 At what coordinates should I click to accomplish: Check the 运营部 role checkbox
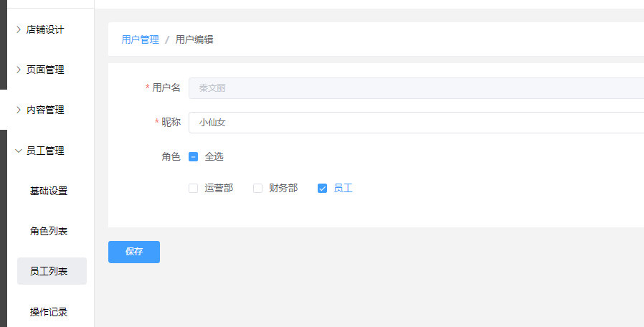pos(193,189)
